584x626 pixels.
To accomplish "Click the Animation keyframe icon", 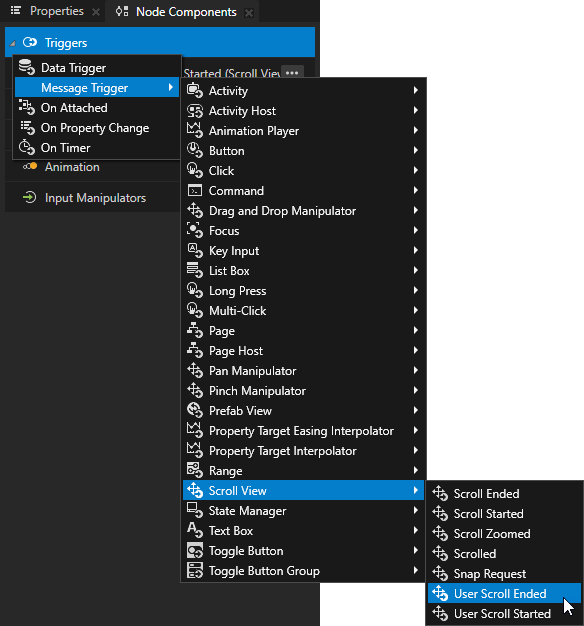I will (30, 166).
